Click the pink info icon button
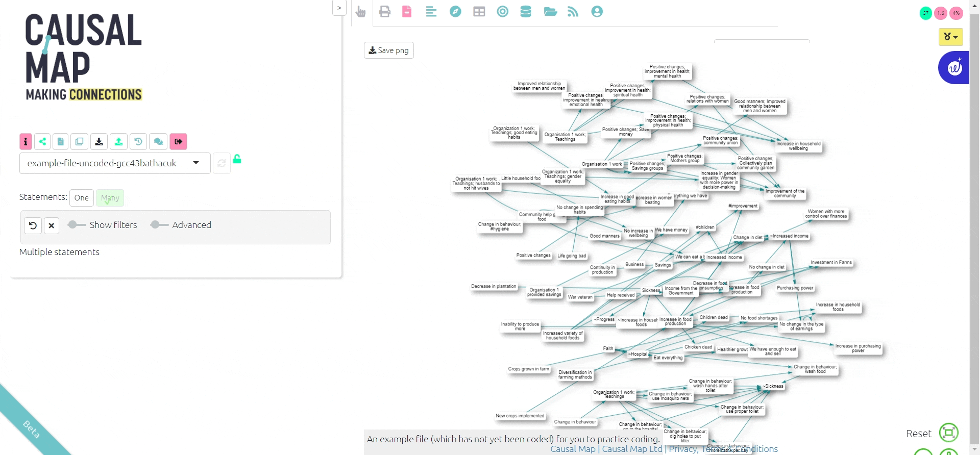The width and height of the screenshot is (980, 455). (x=26, y=141)
